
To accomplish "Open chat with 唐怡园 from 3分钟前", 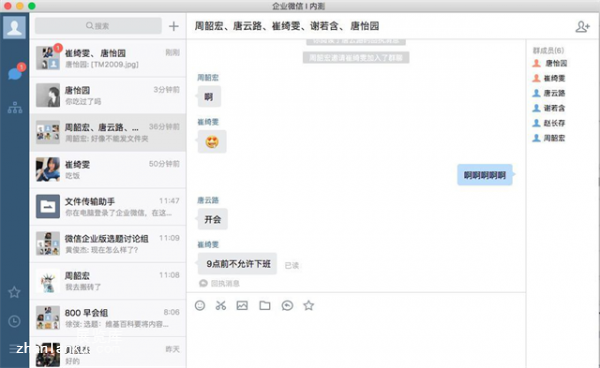I will pos(108,95).
